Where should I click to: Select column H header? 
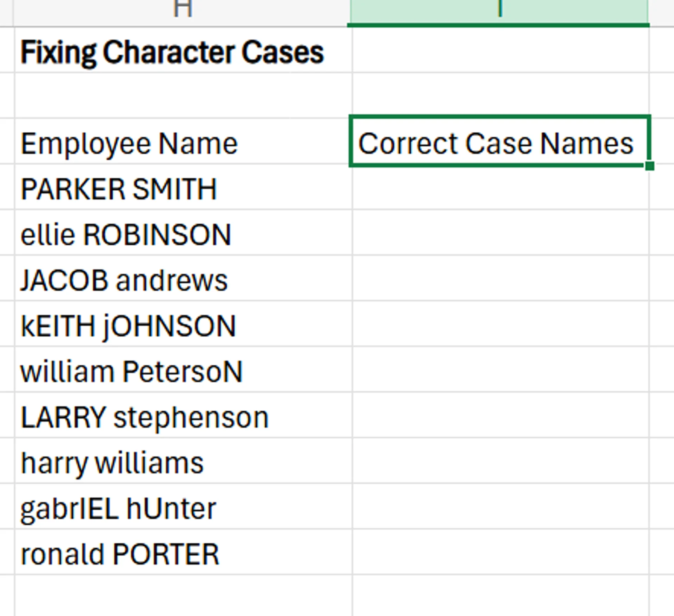pos(183,9)
